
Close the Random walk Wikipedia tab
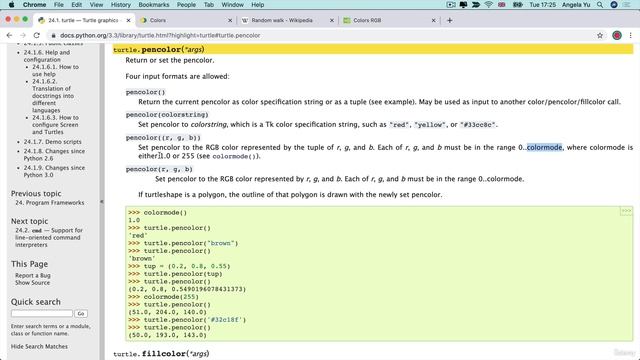(x=331, y=20)
